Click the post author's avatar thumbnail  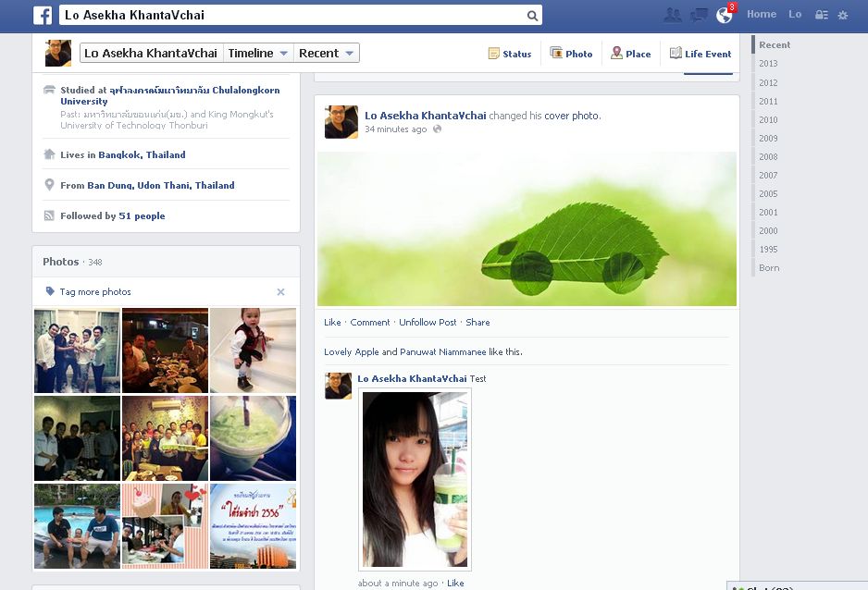coord(341,122)
